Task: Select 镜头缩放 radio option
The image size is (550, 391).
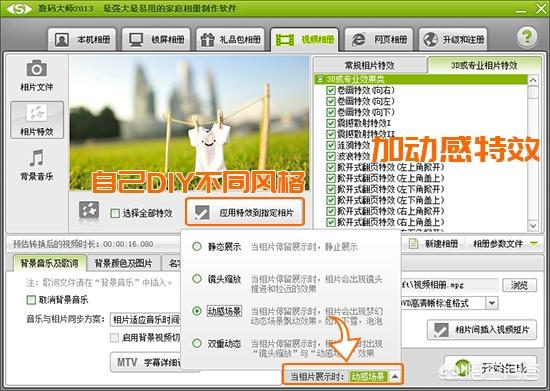Action: (197, 279)
